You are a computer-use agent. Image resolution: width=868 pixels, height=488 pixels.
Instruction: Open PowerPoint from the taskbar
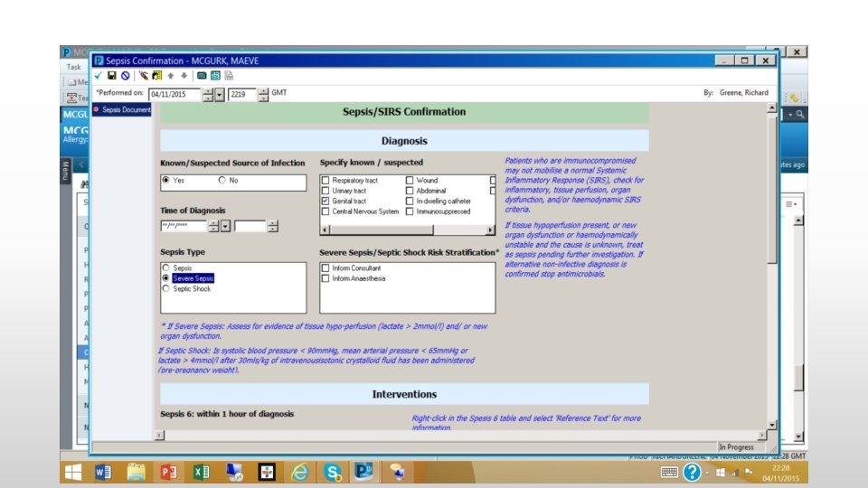point(169,472)
